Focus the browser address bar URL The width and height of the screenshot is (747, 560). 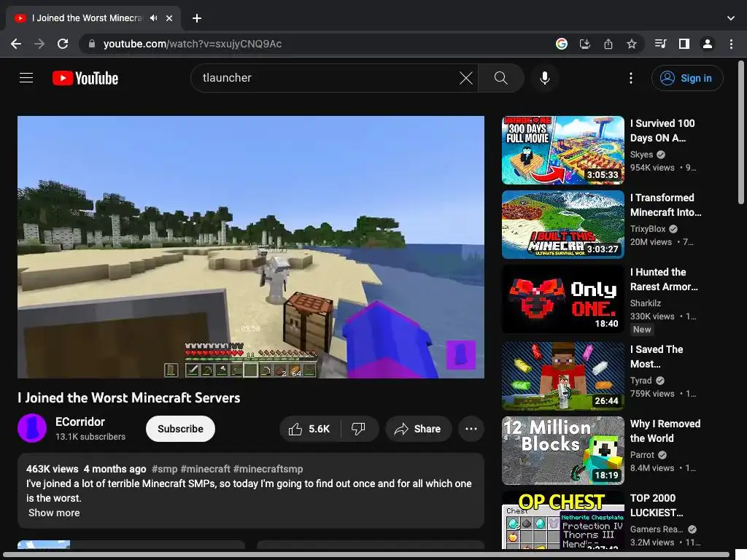point(193,44)
